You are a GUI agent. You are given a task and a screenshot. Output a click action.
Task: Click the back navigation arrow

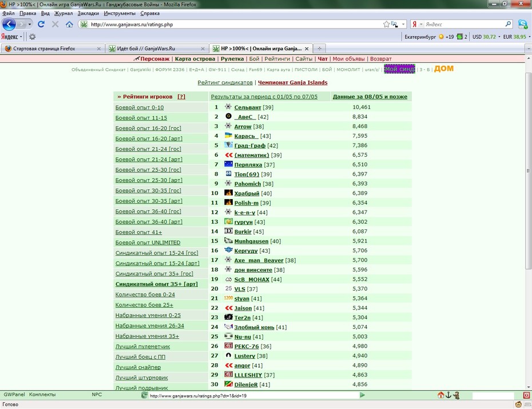tap(9, 24)
